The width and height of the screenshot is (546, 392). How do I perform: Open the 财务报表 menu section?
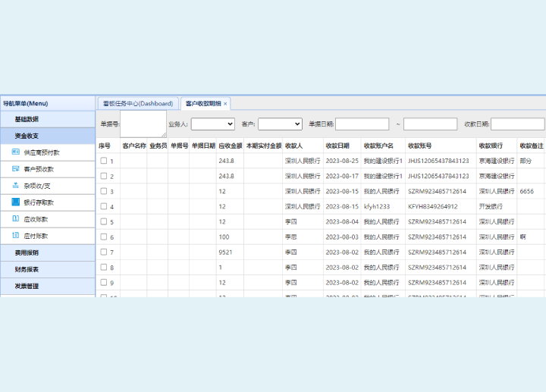tap(27, 269)
